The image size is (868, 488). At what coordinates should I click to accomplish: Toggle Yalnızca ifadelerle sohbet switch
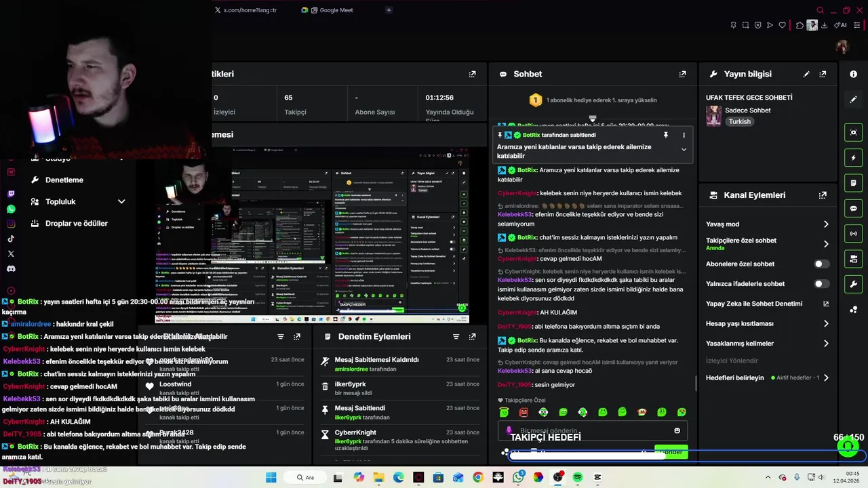pyautogui.click(x=821, y=284)
